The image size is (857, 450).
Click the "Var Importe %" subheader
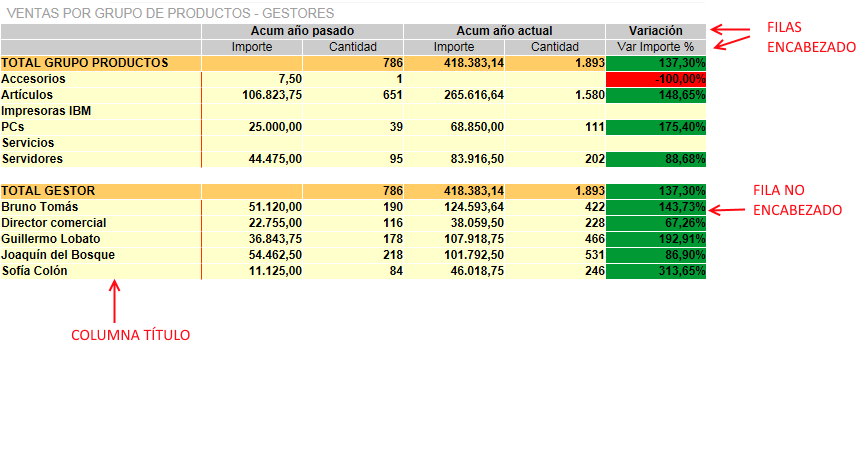pyautogui.click(x=655, y=47)
